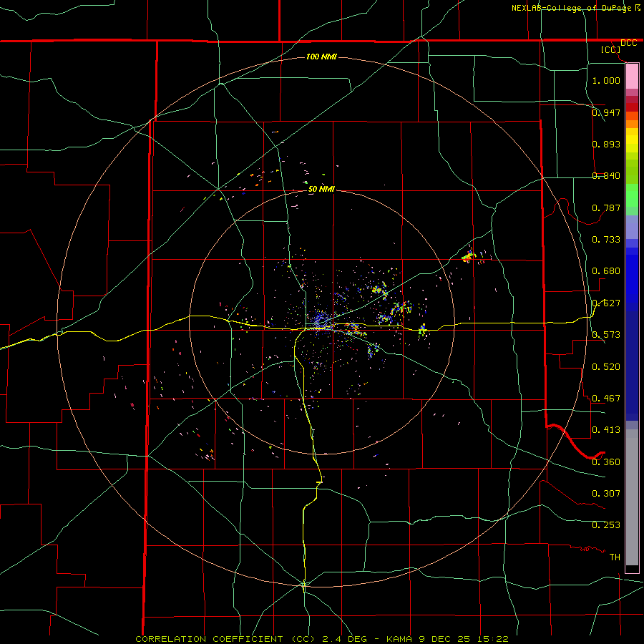Viewport: 644px width, 644px height.
Task: Pick the bright green segment of color scale
Action: coord(632,195)
